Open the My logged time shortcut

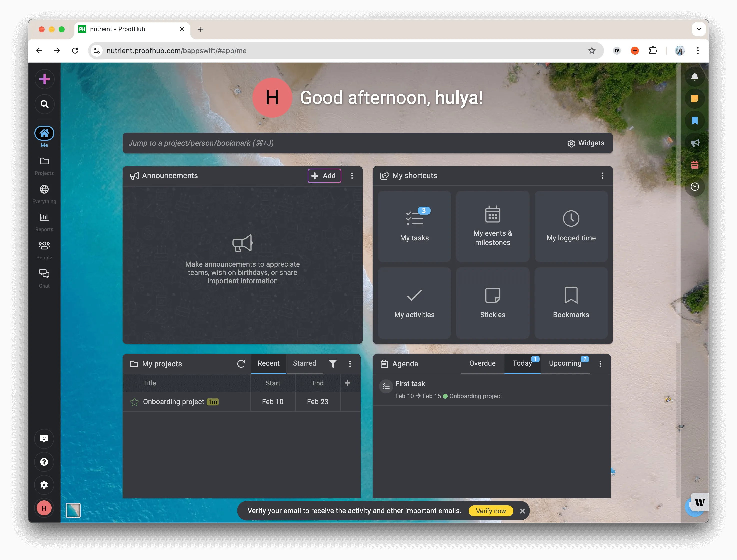point(571,227)
